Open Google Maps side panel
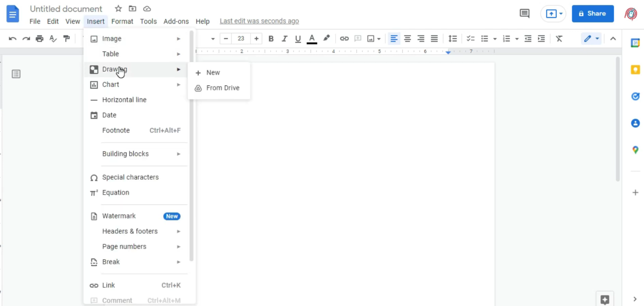 tap(635, 150)
